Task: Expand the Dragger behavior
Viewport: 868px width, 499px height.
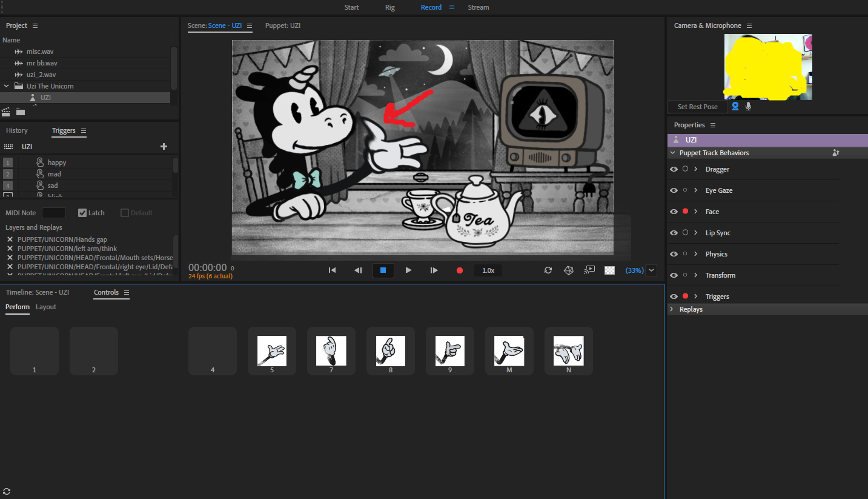Action: 696,169
